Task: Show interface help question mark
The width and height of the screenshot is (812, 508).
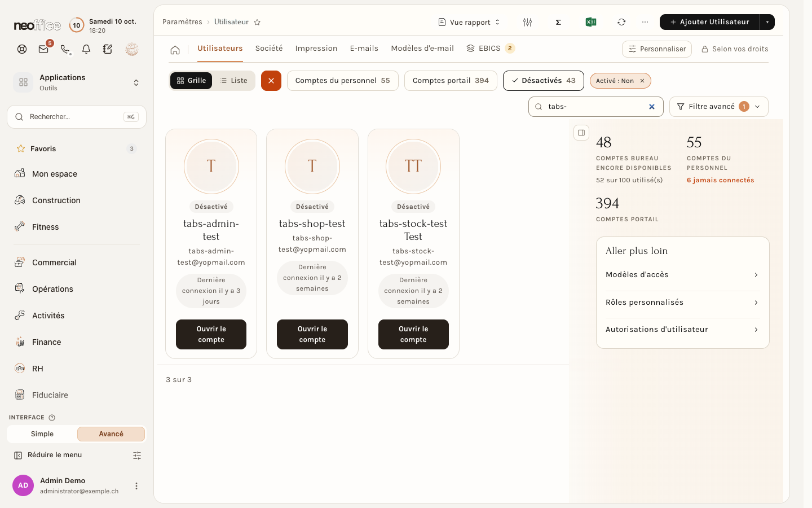Action: coord(52,418)
